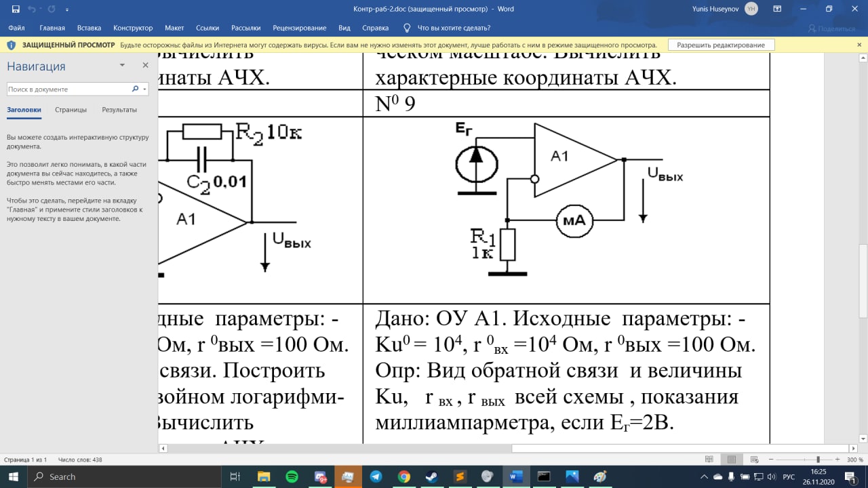Image resolution: width=868 pixels, height=488 pixels.
Task: Open the terminal window from the taskbar
Action: click(x=544, y=476)
